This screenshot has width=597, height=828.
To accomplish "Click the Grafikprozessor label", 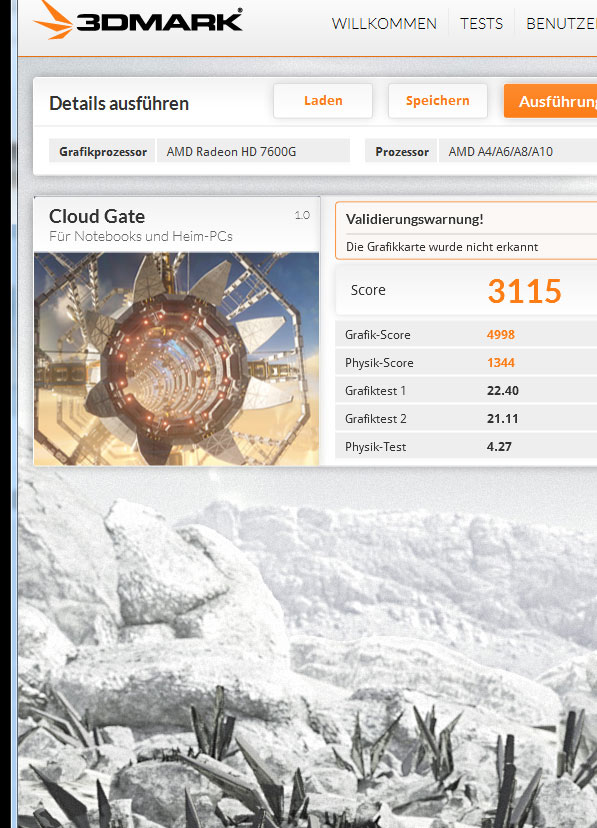I will click(102, 152).
